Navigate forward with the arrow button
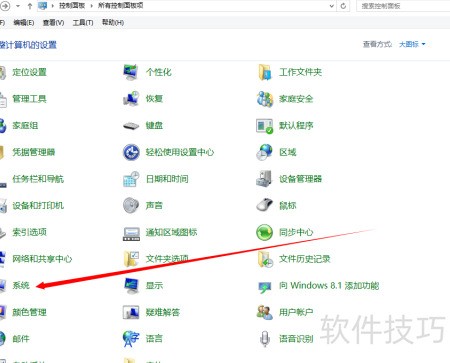 tap(5, 6)
